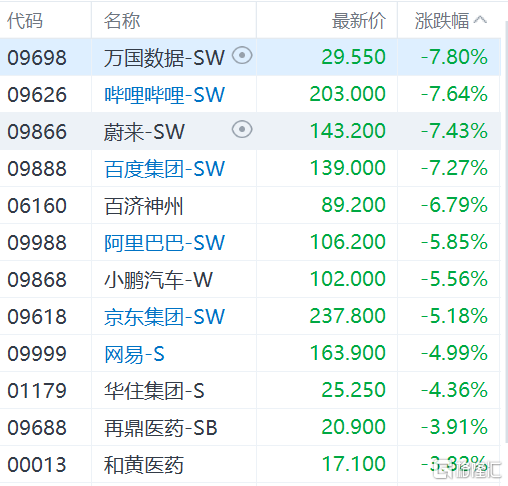Click stock code 06160
508x486 pixels.
pyautogui.click(x=37, y=205)
